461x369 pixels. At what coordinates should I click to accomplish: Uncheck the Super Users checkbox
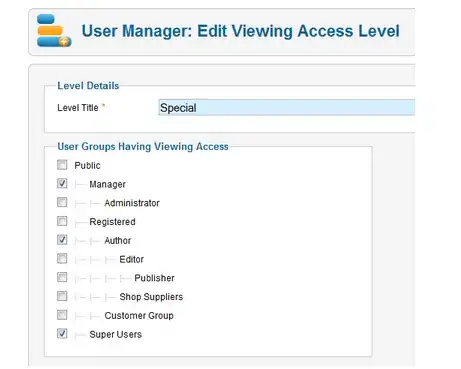click(62, 333)
